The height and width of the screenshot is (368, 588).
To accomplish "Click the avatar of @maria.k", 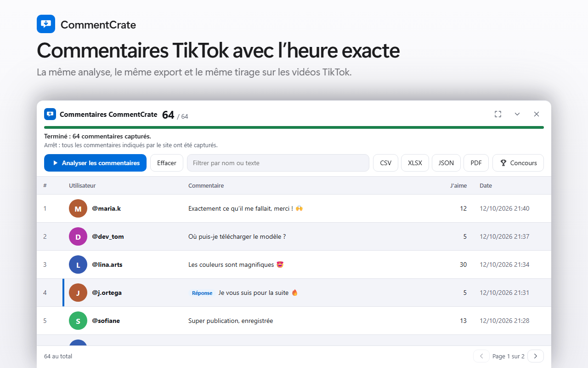I will coord(78,208).
